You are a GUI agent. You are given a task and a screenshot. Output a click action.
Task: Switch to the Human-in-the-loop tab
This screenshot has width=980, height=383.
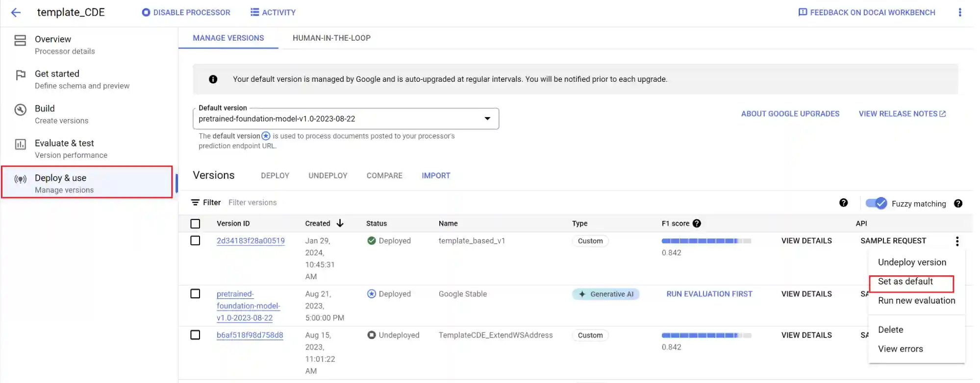point(331,38)
